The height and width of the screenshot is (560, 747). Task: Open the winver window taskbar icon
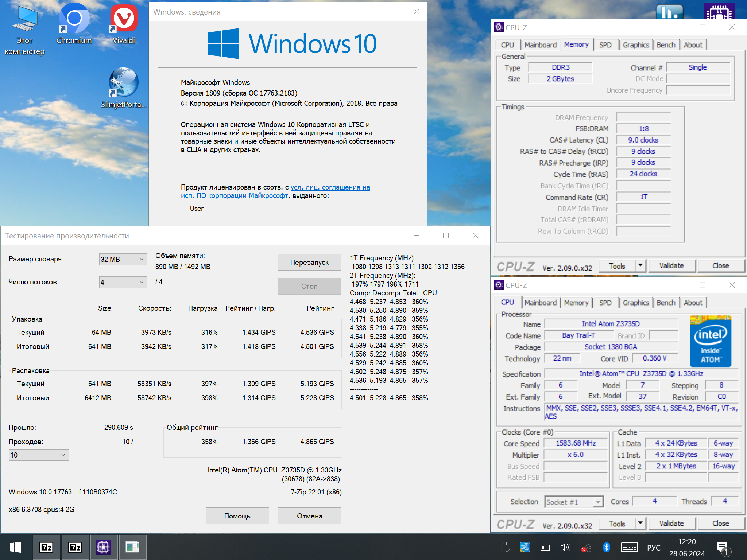click(x=132, y=547)
